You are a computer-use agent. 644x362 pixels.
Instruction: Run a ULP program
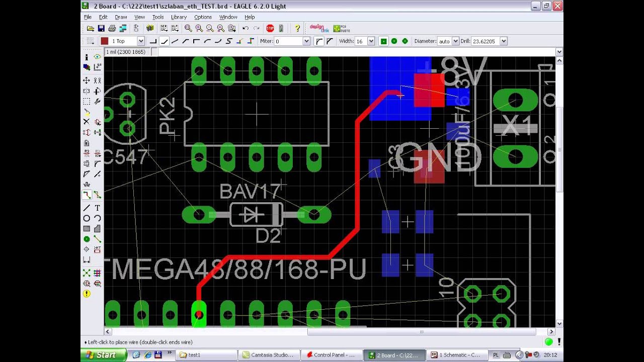(175, 29)
